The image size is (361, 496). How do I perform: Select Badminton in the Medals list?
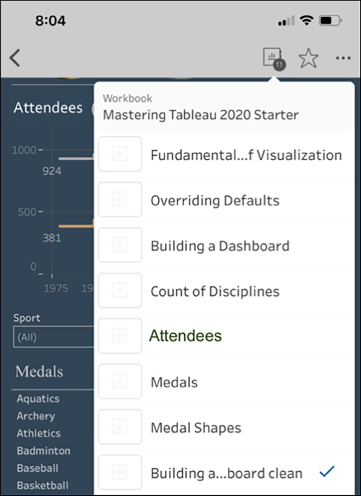coord(44,451)
